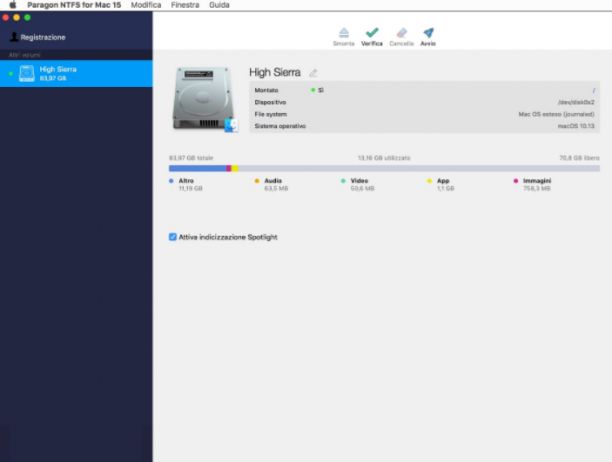The height and width of the screenshot is (462, 612).
Task: Open the Guida menu
Action: pyautogui.click(x=219, y=5)
